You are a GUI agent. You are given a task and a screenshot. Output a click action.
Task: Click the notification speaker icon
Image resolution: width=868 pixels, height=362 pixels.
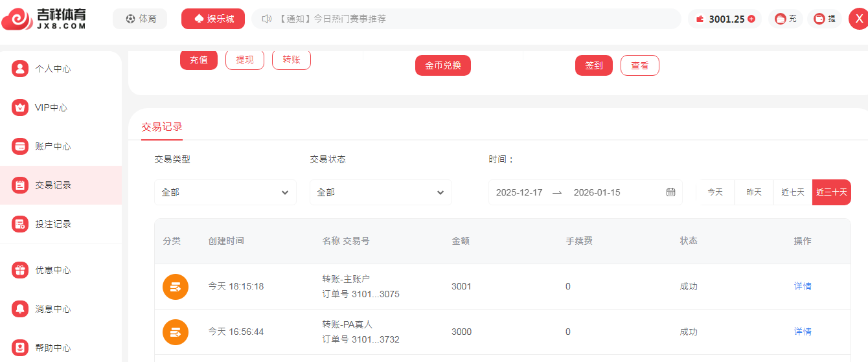tap(266, 19)
